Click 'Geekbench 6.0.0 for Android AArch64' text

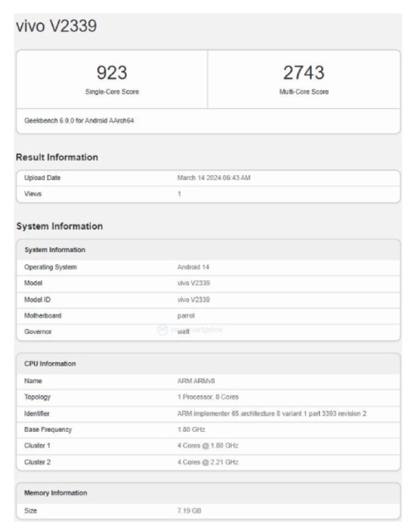click(x=79, y=121)
